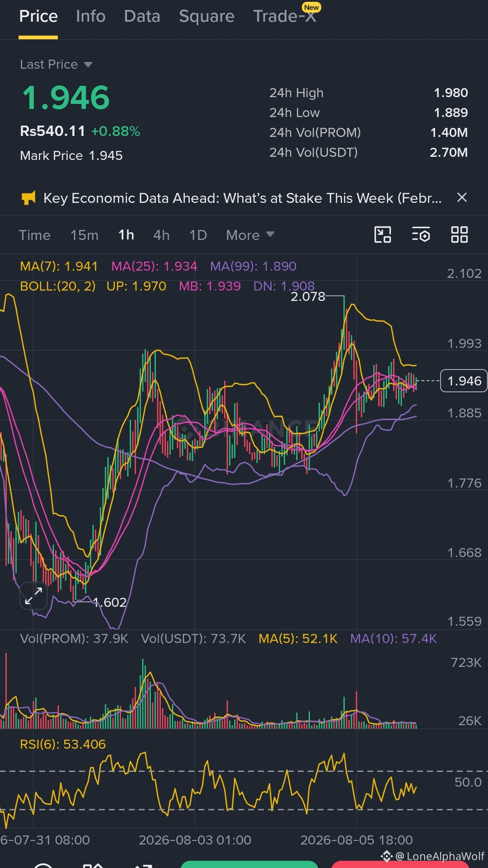Tap the DN: 1.908 Bollinger value

click(x=284, y=286)
